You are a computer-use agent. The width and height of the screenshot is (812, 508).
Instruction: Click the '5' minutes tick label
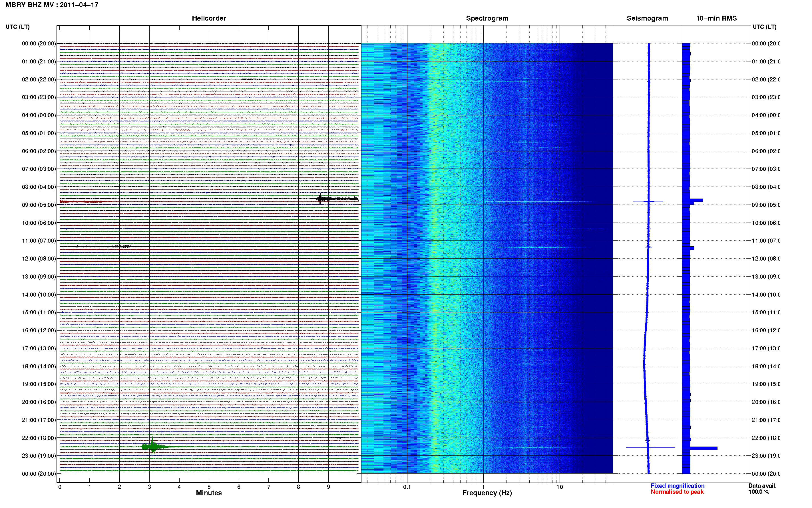209,487
